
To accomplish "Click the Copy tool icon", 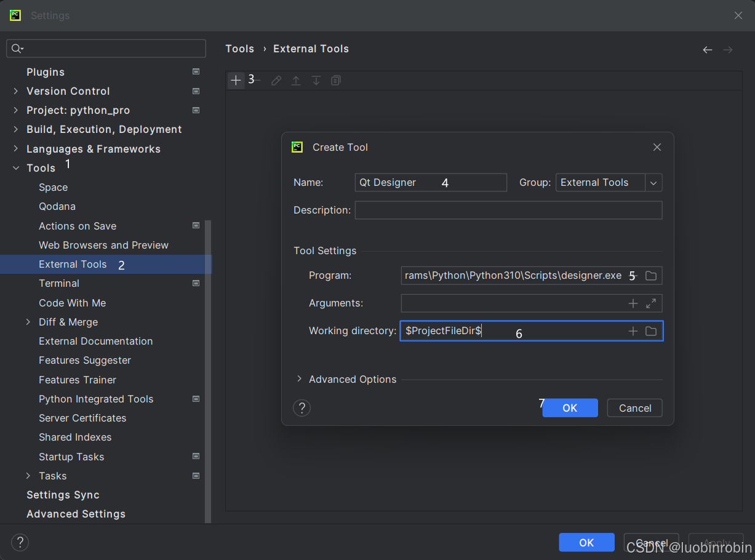I will pyautogui.click(x=336, y=81).
